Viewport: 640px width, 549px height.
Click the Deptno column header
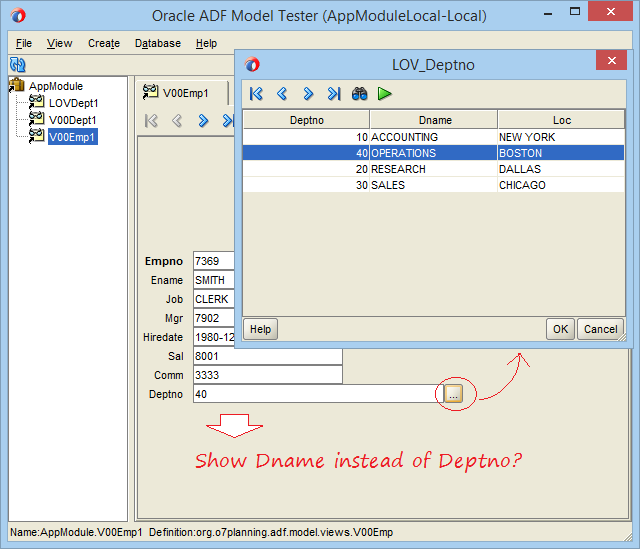[x=307, y=120]
